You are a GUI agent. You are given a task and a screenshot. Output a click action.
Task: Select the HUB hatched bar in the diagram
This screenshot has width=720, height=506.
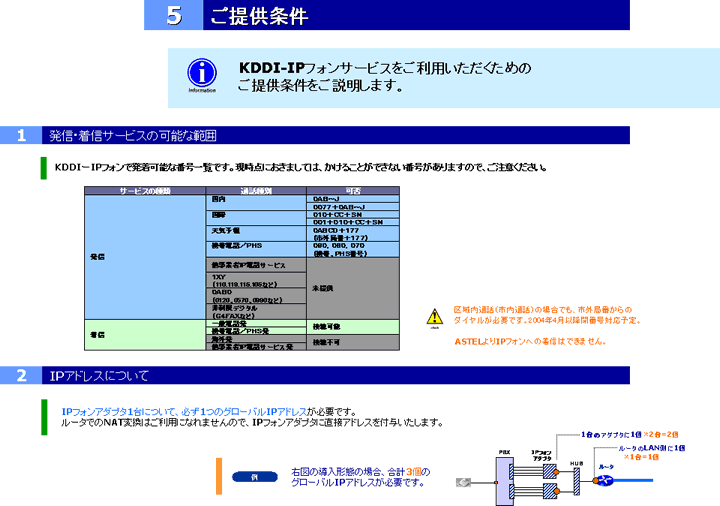click(x=577, y=481)
